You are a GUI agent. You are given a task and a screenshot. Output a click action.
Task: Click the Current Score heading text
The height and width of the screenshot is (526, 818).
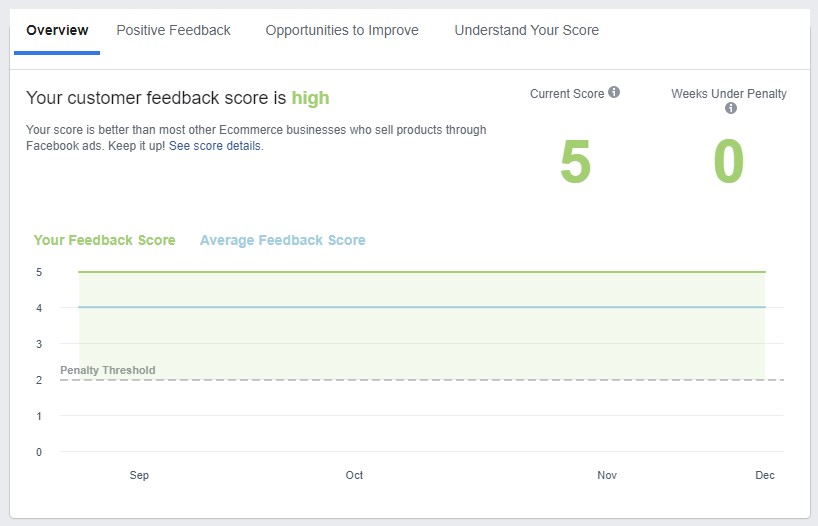(x=567, y=94)
